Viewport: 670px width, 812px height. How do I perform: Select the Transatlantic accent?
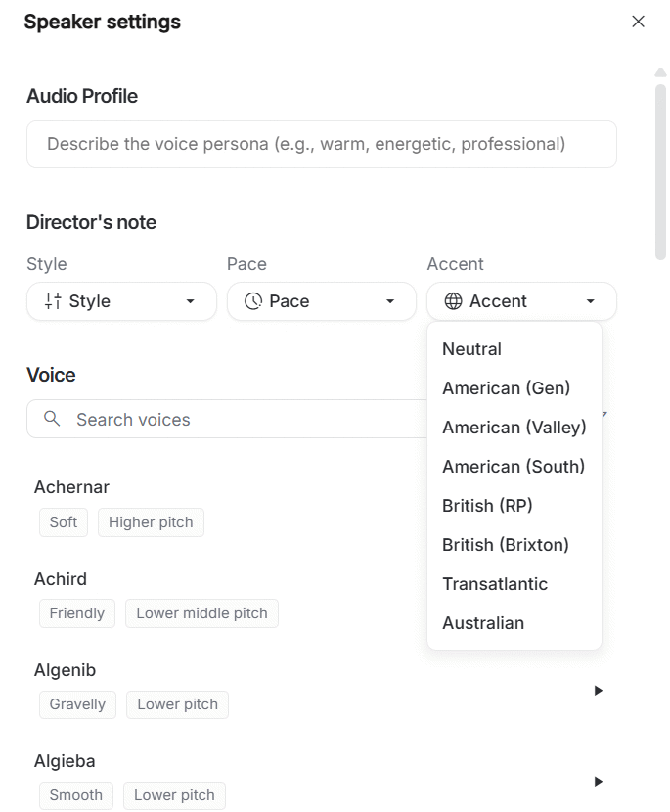(494, 584)
